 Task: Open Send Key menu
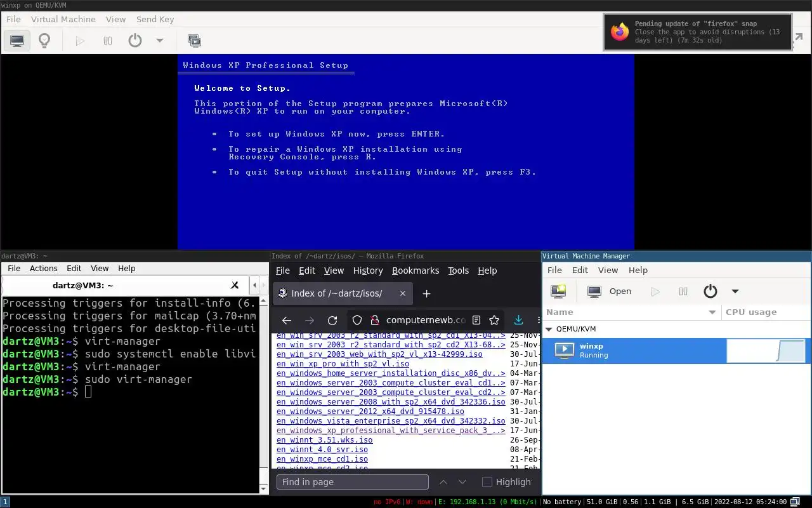click(x=155, y=19)
